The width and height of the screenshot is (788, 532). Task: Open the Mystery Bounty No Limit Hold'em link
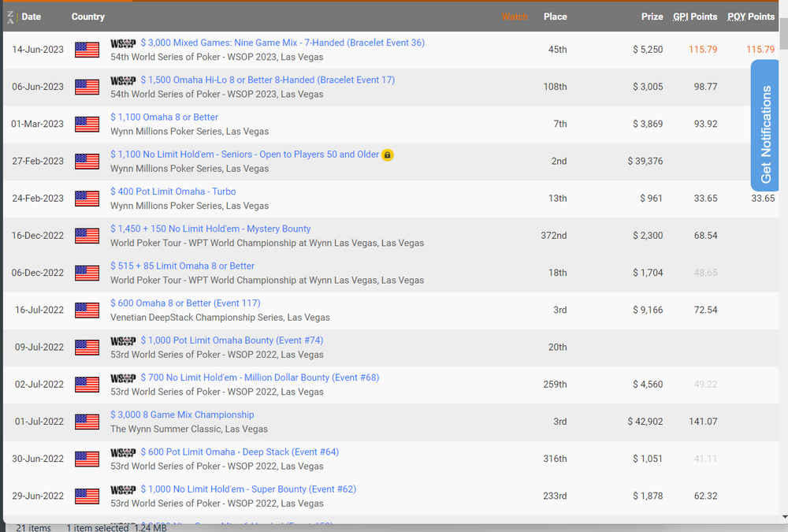pos(210,229)
